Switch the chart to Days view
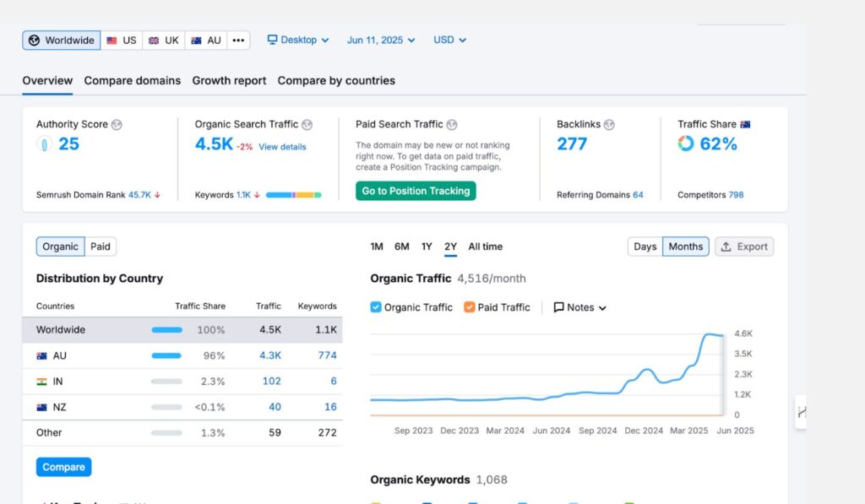 click(x=645, y=247)
